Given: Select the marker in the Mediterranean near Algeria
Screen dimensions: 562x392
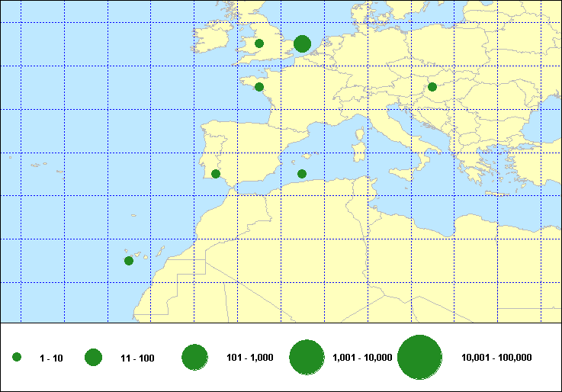Looking at the screenshot, I should (x=302, y=174).
